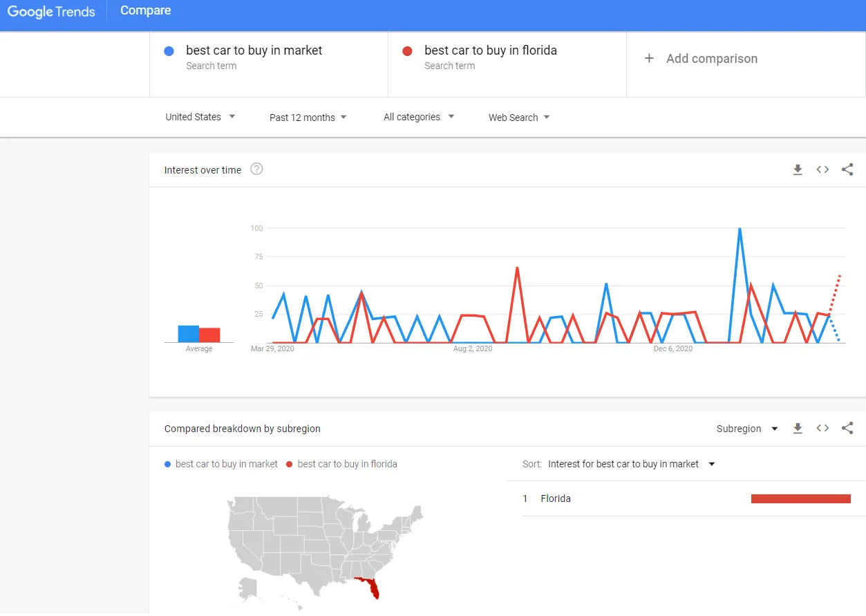The height and width of the screenshot is (616, 866).
Task: Download the Interest over time data
Action: (x=798, y=170)
